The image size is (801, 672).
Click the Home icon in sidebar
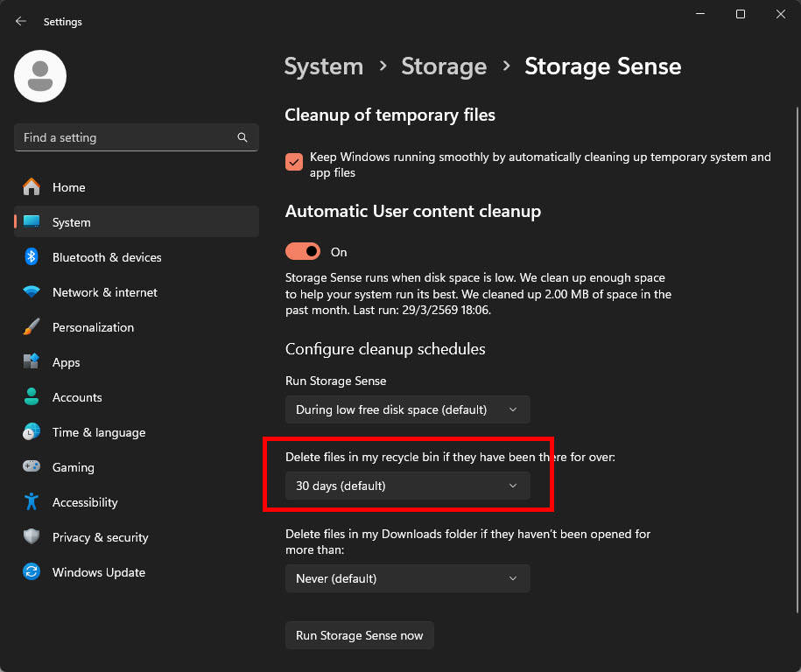pos(32,187)
